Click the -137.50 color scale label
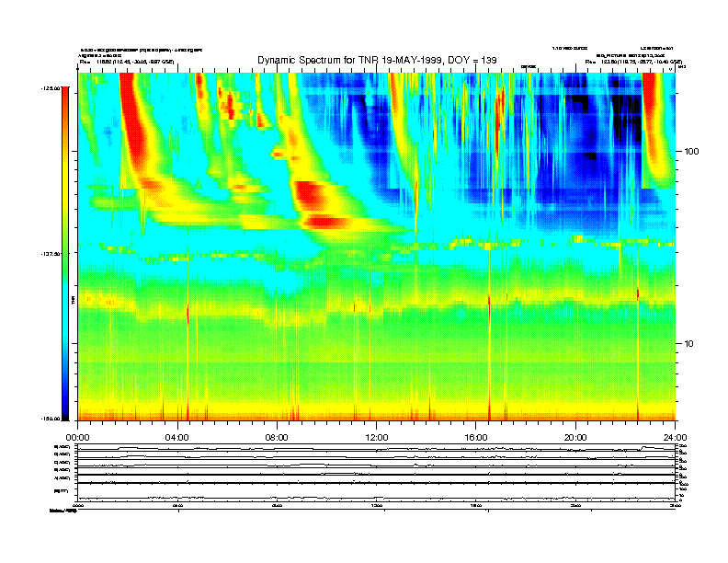Image resolution: width=728 pixels, height=563 pixels. (51, 254)
